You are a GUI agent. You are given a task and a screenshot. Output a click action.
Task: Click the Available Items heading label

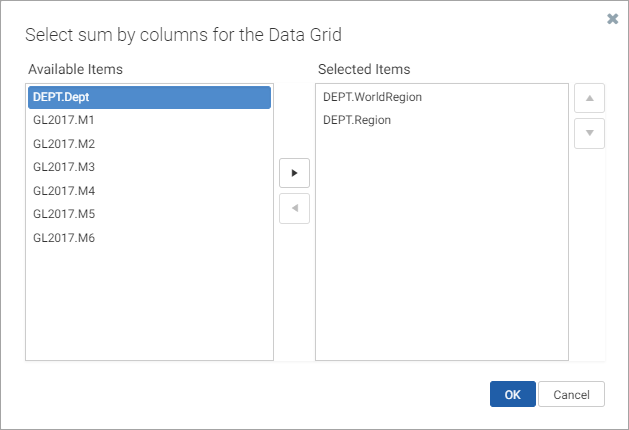[75, 69]
